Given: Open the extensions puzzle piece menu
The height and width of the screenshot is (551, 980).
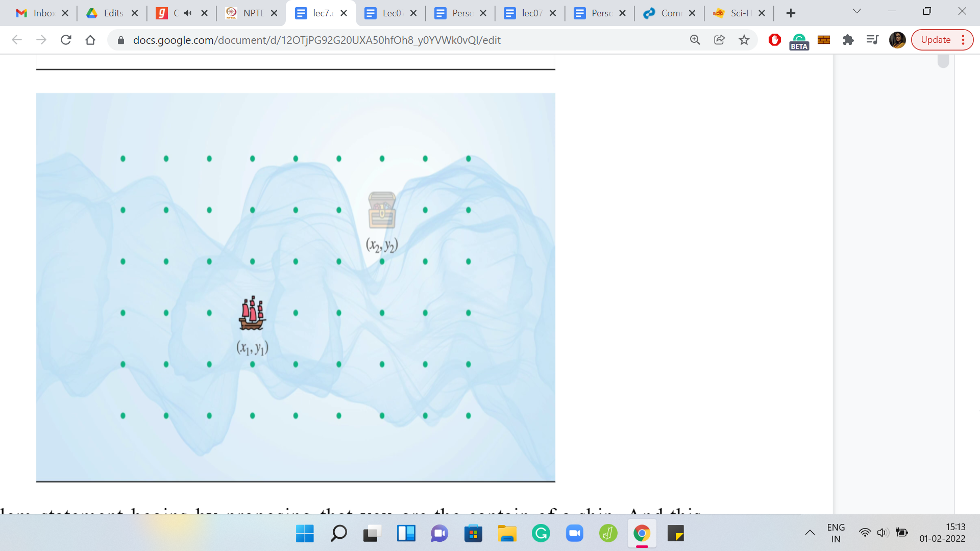Looking at the screenshot, I should click(848, 40).
